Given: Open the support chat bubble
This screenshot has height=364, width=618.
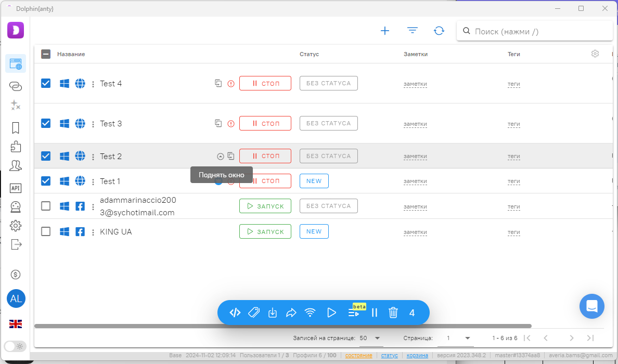Looking at the screenshot, I should coord(591,306).
